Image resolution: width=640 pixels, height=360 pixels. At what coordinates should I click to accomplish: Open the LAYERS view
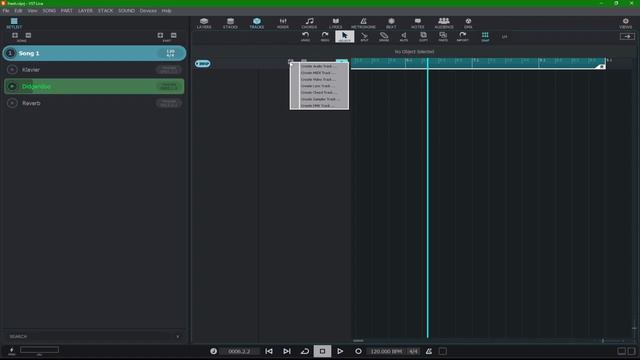(x=204, y=23)
